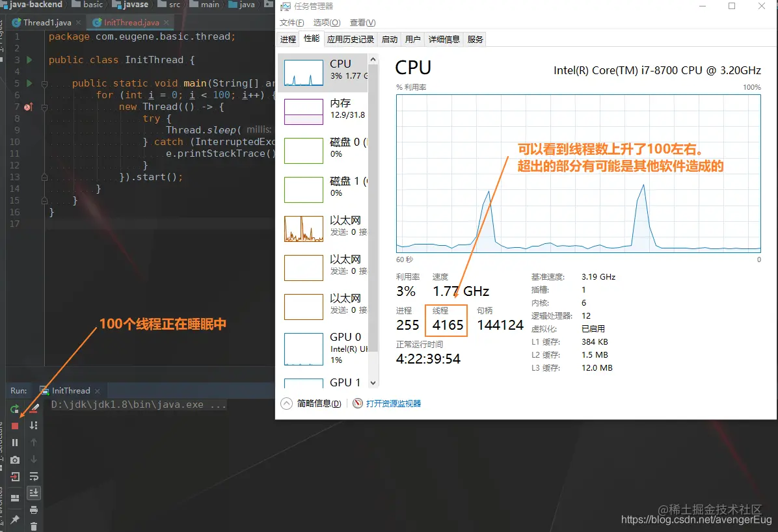Click the sidebar scrollbar up arrow
Screen dimensions: 778x532
pos(373,59)
